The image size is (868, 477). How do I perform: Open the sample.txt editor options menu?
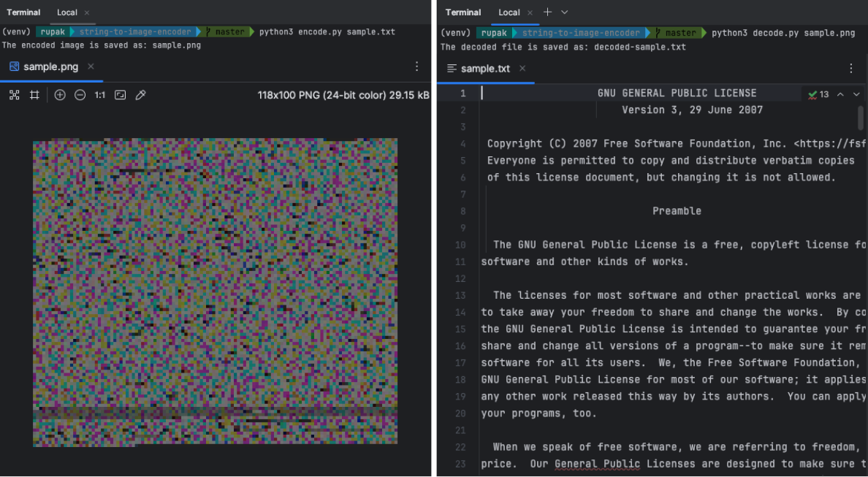click(850, 68)
